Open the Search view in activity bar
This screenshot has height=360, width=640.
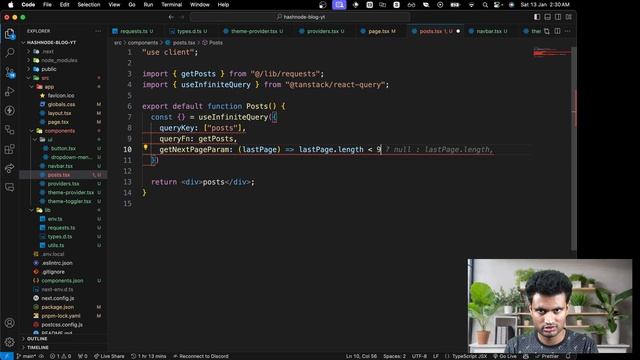point(10,53)
